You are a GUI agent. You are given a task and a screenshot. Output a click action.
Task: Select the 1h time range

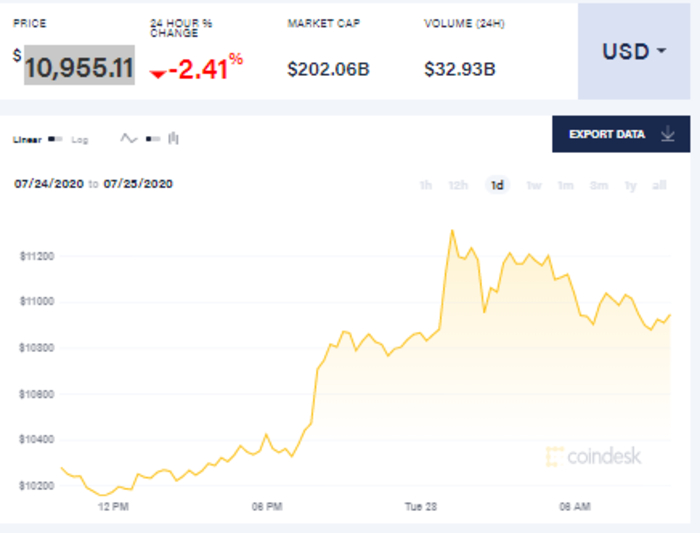[x=426, y=185]
